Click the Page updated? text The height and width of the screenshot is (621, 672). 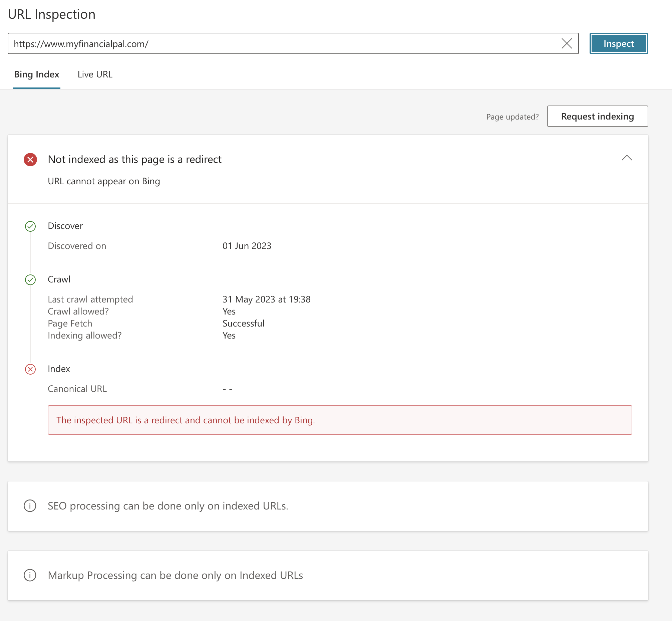pyautogui.click(x=512, y=117)
